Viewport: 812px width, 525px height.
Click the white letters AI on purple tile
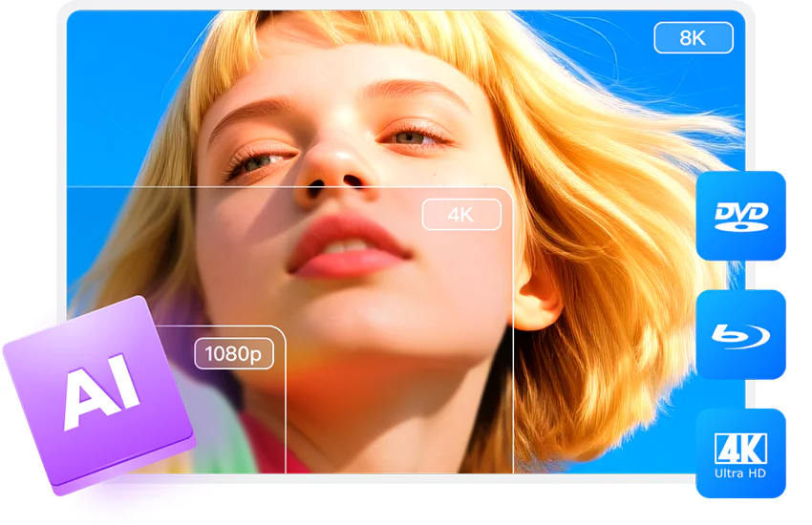point(101,391)
